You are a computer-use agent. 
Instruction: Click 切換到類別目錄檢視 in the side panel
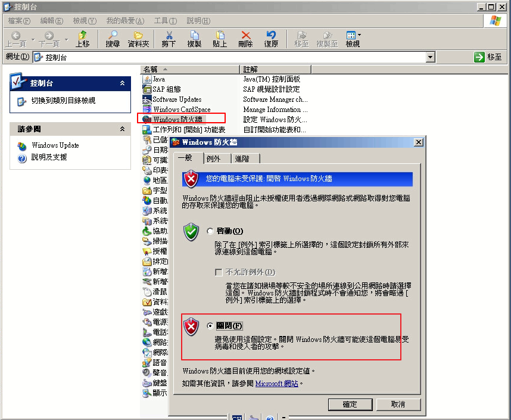point(63,101)
